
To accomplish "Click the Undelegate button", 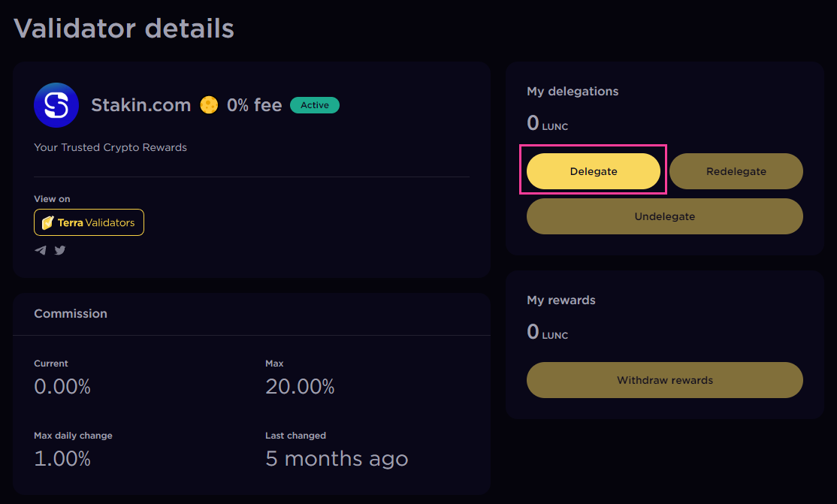I will coord(664,216).
